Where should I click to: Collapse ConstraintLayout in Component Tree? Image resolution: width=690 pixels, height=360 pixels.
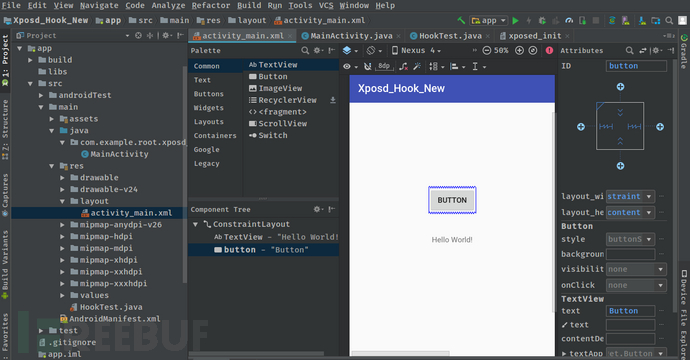coord(195,224)
